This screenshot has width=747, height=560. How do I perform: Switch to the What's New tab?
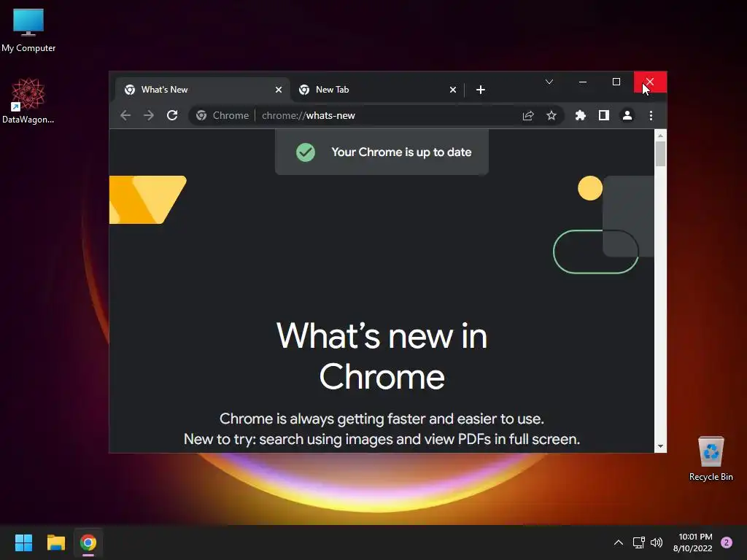pyautogui.click(x=202, y=90)
